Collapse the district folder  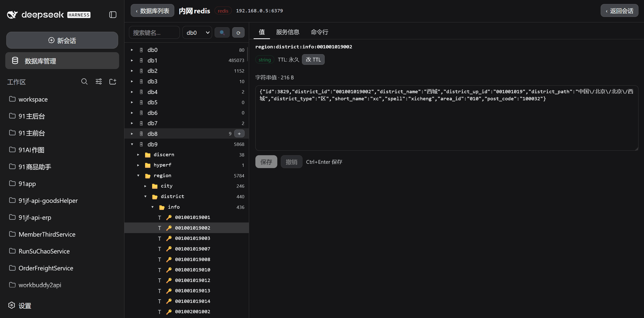tap(145, 196)
